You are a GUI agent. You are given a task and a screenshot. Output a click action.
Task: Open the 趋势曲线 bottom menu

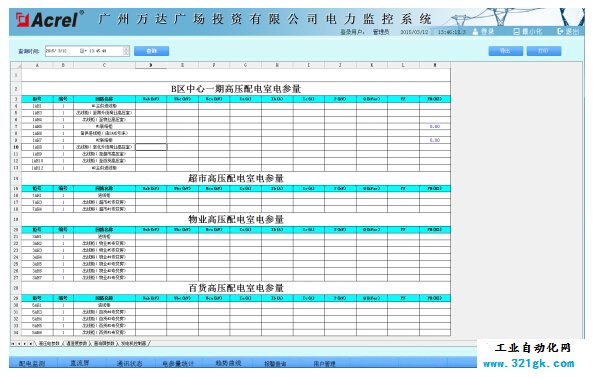pyautogui.click(x=228, y=363)
